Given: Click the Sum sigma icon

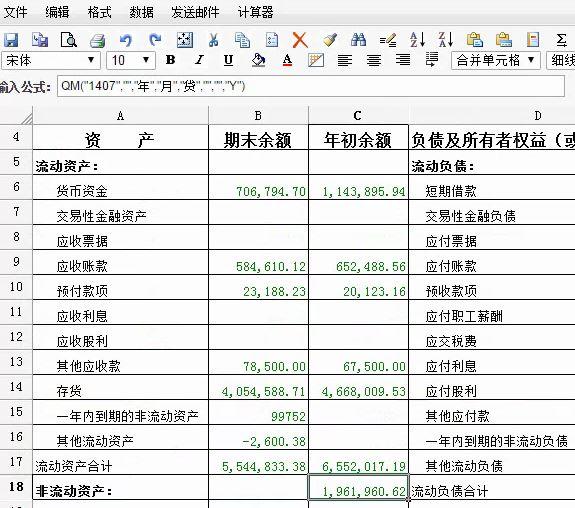Looking at the screenshot, I should point(561,40).
